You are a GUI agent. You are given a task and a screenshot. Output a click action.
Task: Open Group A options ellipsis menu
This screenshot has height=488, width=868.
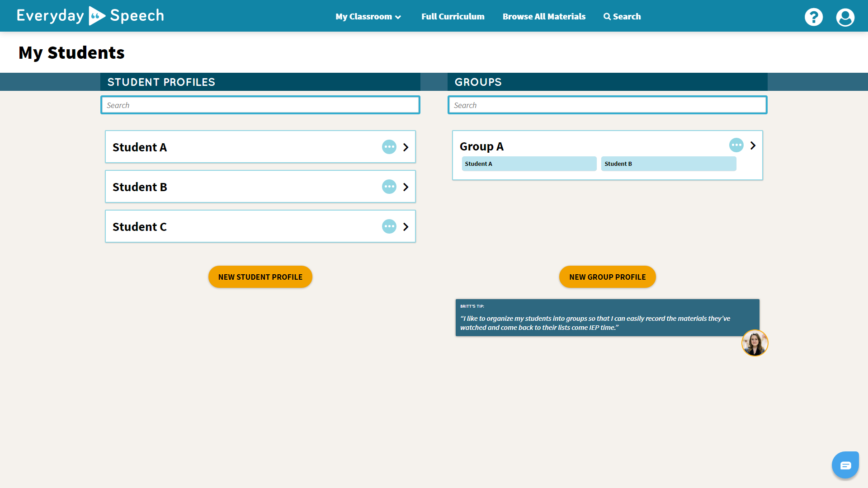[736, 145]
